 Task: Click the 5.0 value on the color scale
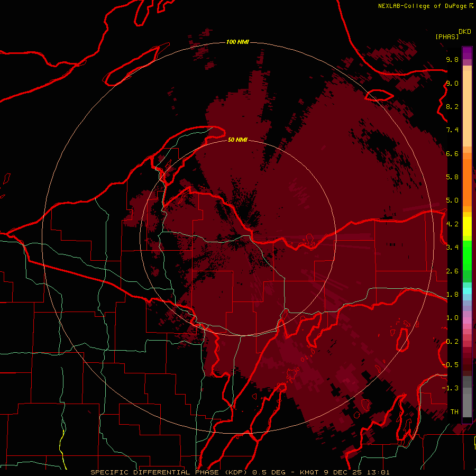click(452, 200)
